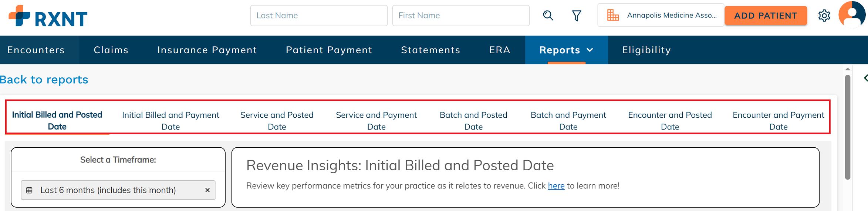The height and width of the screenshot is (211, 868).
Task: Open the Select a Timeframe dropdown
Action: [x=118, y=190]
